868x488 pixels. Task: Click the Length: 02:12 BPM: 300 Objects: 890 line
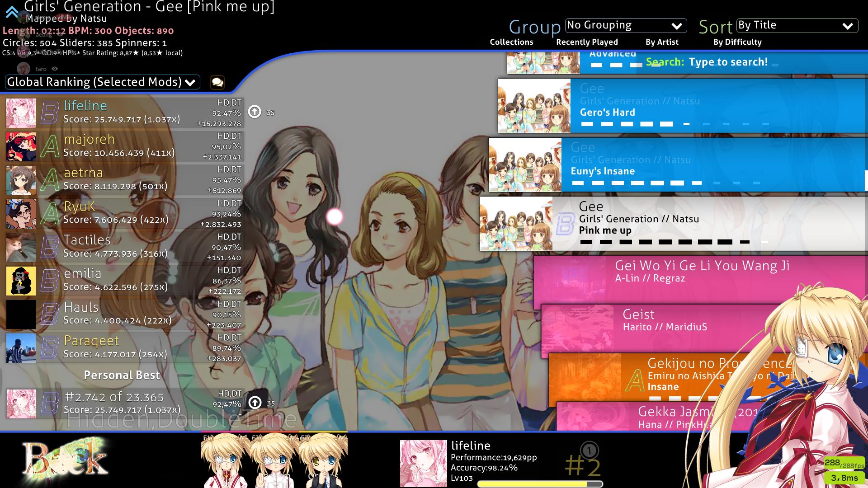(x=88, y=31)
